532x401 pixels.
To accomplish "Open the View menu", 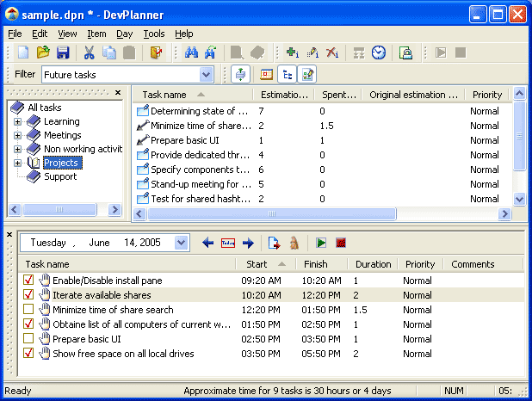I will 67,34.
